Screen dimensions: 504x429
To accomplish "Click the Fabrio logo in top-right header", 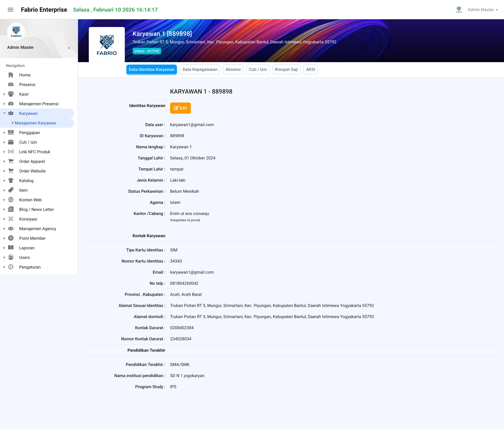I will click(459, 10).
